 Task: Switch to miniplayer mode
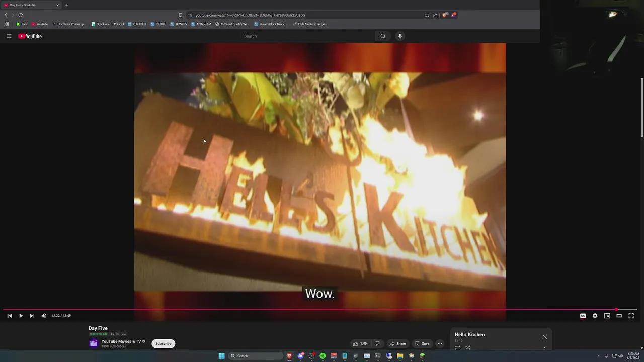coord(607,316)
